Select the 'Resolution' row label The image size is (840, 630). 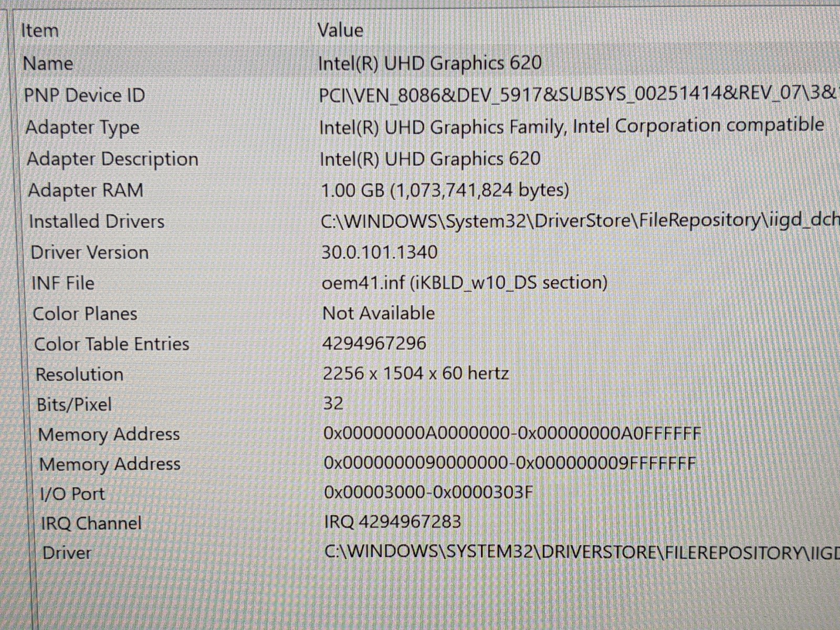(x=79, y=374)
